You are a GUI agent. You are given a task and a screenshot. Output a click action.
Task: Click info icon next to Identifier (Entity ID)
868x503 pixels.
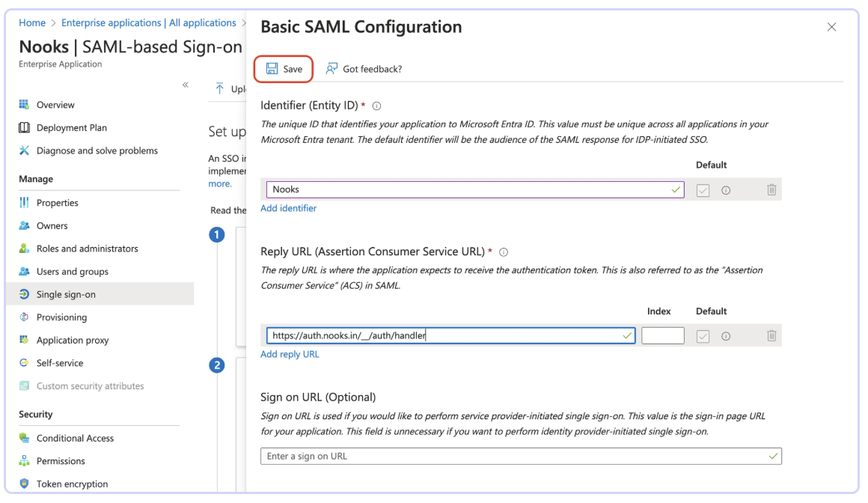point(376,106)
